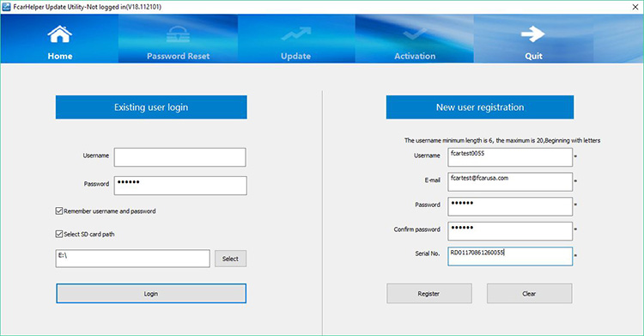Focus the existing user Username field
Screen dimensions: 644x336
coord(180,157)
